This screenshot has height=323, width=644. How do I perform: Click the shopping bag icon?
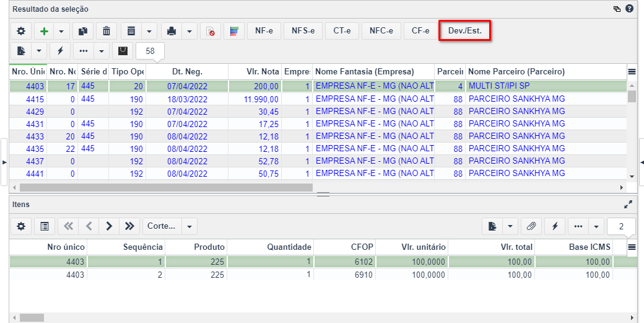click(x=123, y=51)
